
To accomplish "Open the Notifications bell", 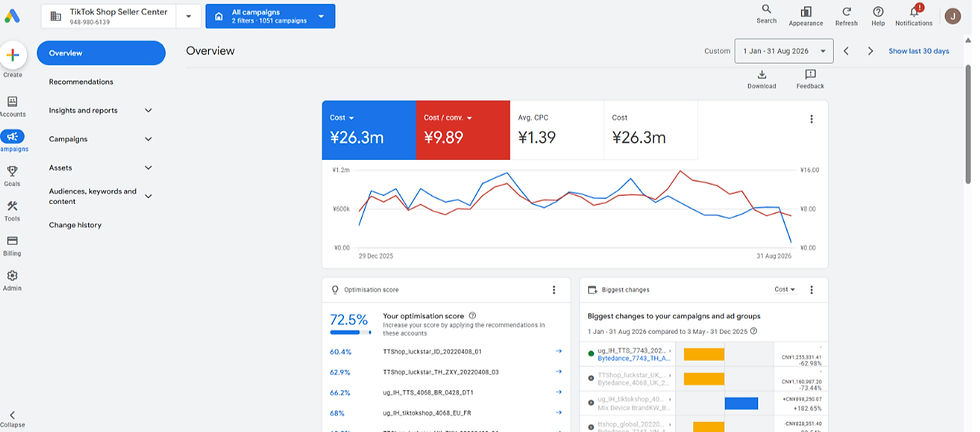I will pyautogui.click(x=914, y=11).
